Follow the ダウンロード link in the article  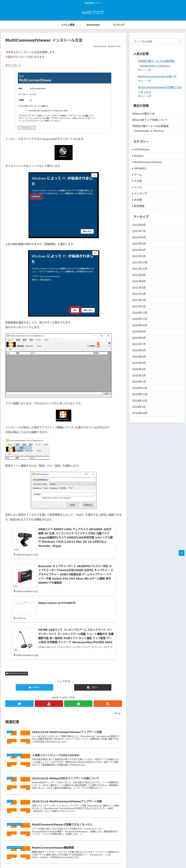click(x=13, y=65)
